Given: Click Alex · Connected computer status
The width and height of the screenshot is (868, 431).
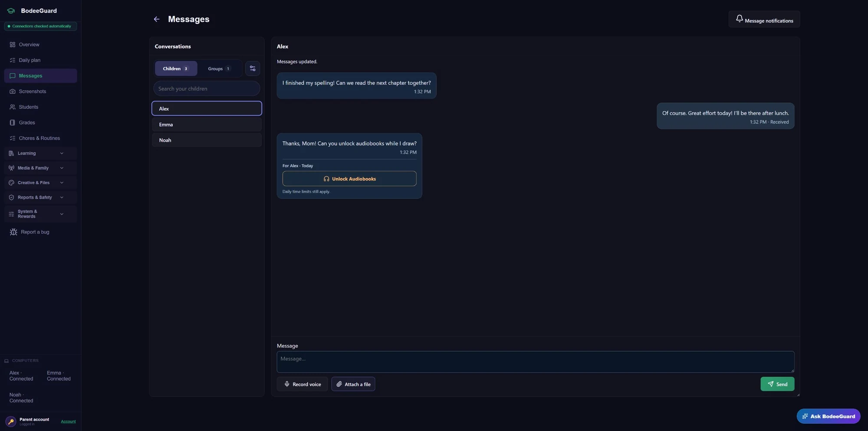Looking at the screenshot, I should tap(21, 376).
